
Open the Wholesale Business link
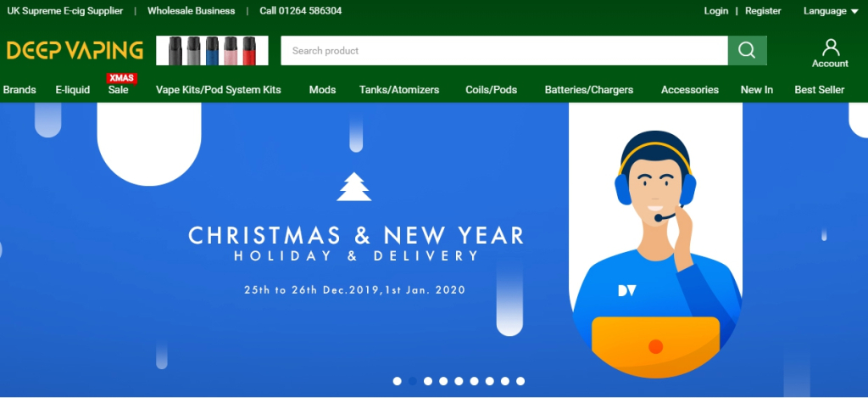coord(191,11)
